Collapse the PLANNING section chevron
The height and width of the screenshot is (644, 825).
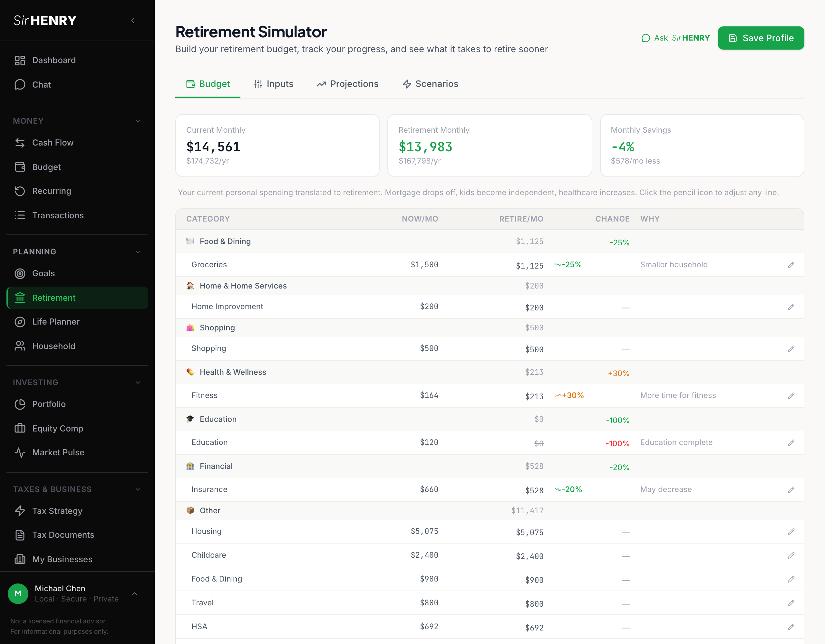(138, 252)
